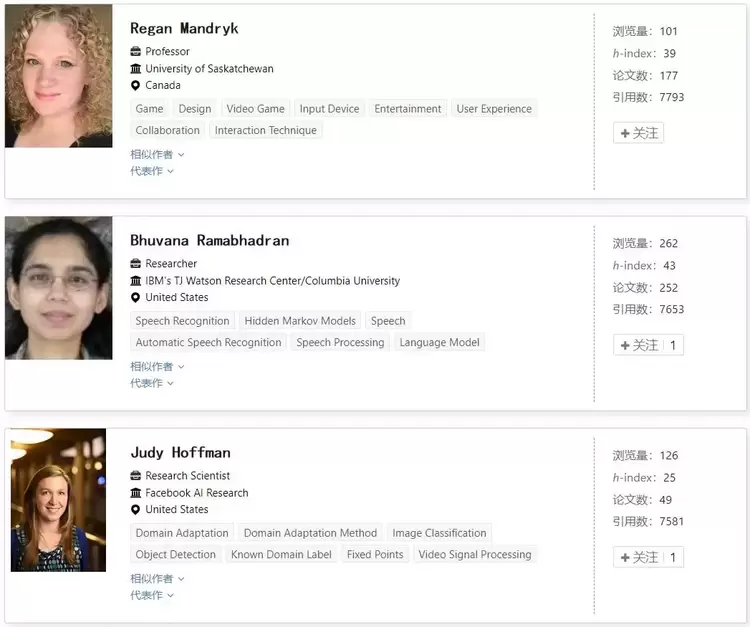Screen dimensions: 750x627
Task: Toggle follow for Judy Hoffman
Action: 648,557
